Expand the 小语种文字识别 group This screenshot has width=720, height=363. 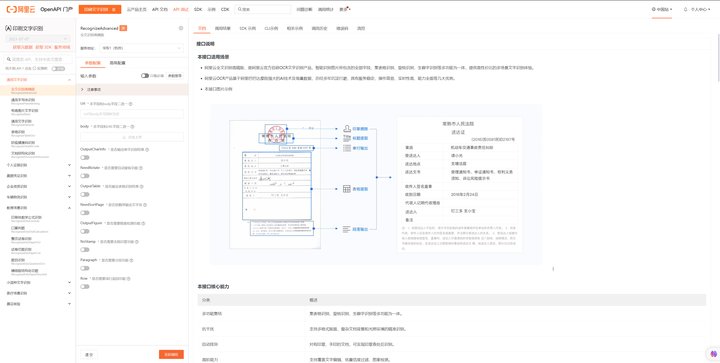click(37, 282)
